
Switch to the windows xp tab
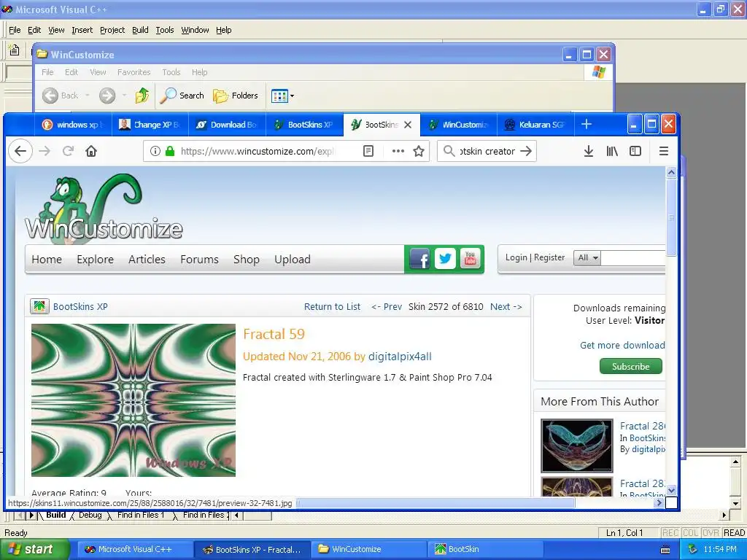pyautogui.click(x=73, y=125)
